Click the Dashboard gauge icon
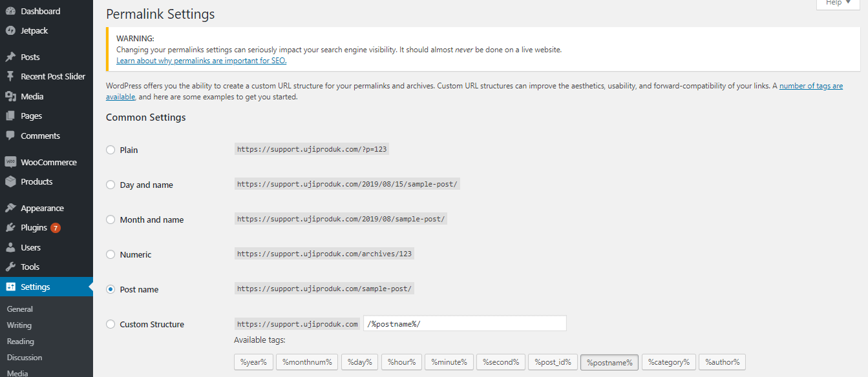The image size is (868, 377). tap(10, 11)
